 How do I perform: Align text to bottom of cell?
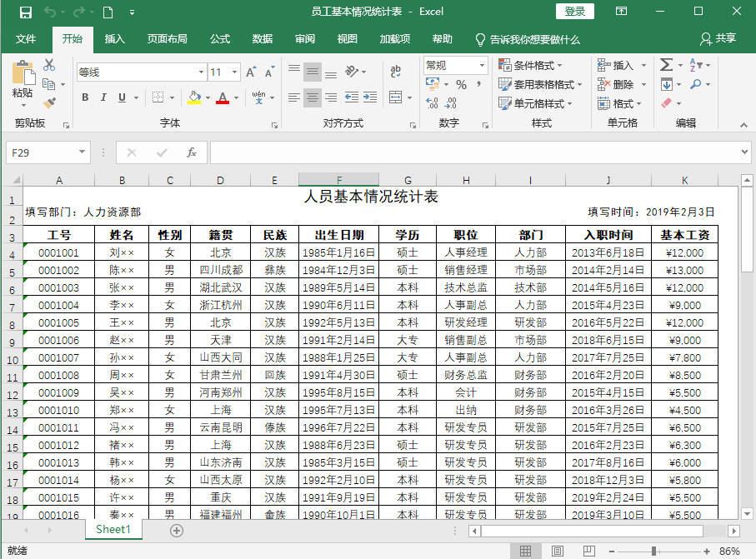pos(331,75)
